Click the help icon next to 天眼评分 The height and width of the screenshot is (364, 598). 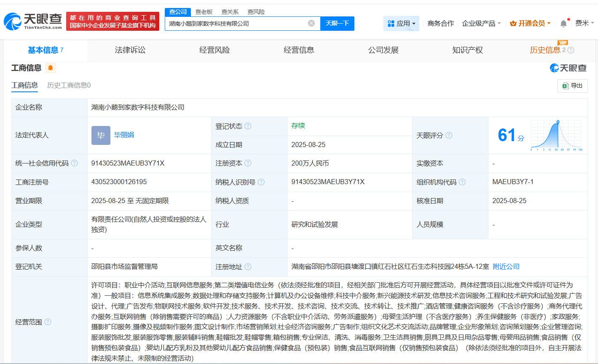(x=449, y=135)
